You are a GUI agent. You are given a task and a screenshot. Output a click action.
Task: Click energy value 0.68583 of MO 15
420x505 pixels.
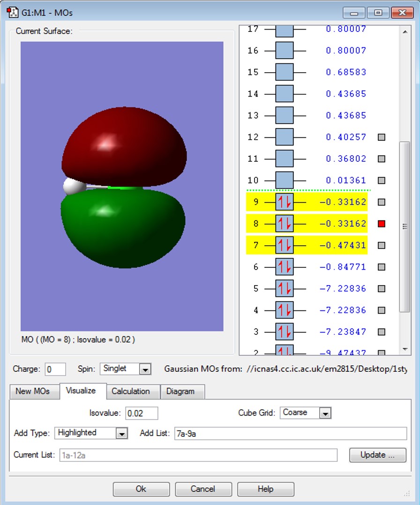coord(346,72)
